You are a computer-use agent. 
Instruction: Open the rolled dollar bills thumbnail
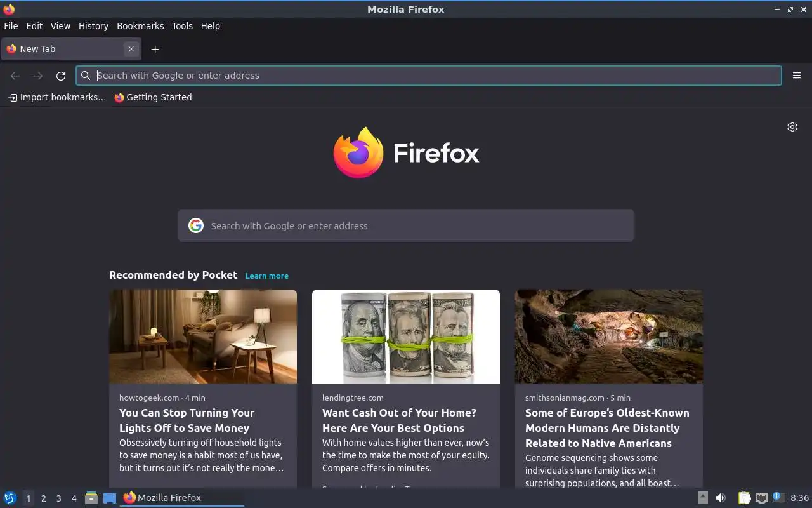[x=406, y=337]
